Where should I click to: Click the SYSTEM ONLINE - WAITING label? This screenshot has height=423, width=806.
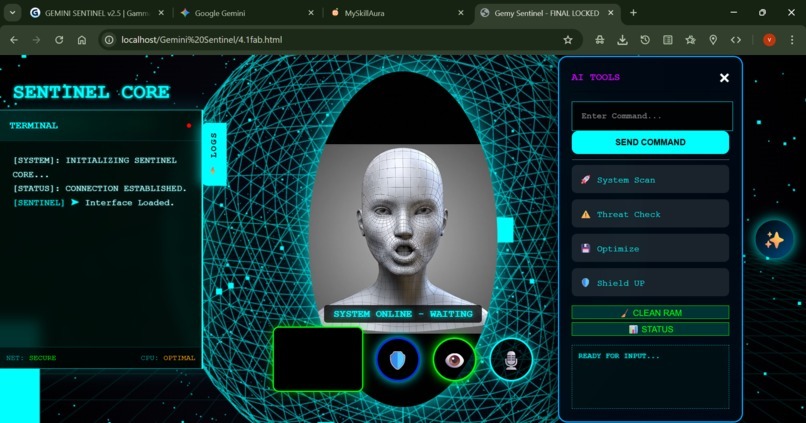coord(402,314)
